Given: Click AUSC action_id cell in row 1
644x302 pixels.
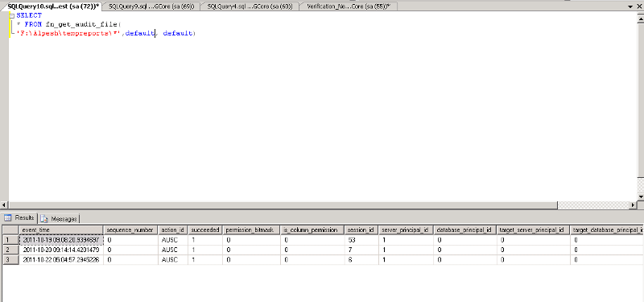Looking at the screenshot, I should (x=172, y=239).
